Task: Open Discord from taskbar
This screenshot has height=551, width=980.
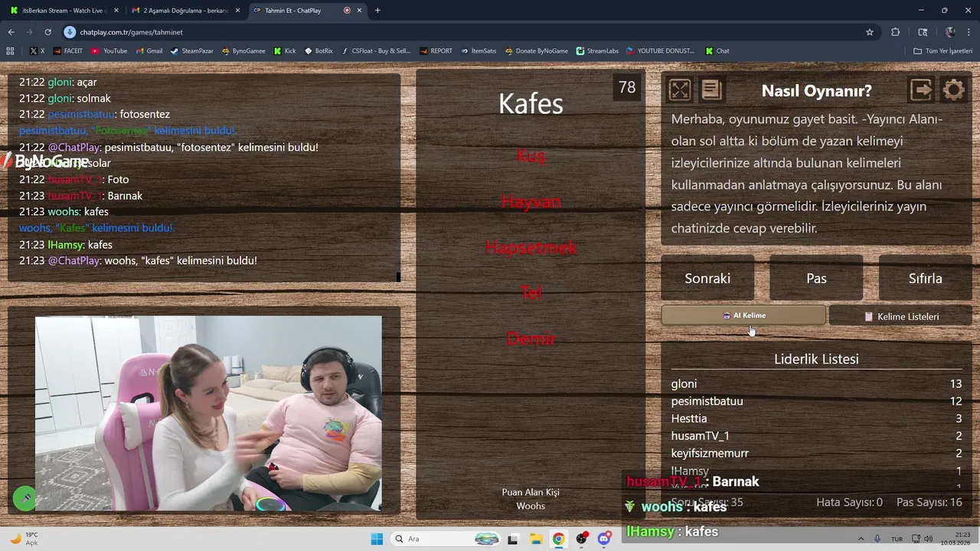Action: point(604,539)
